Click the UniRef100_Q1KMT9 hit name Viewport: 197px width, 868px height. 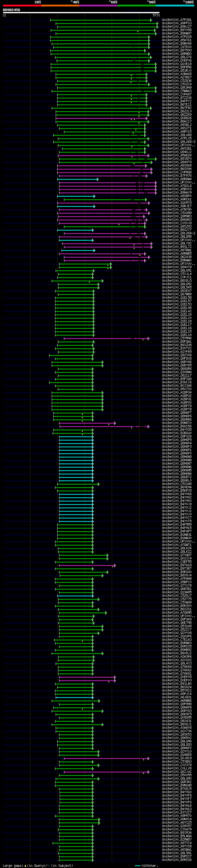pos(177,203)
